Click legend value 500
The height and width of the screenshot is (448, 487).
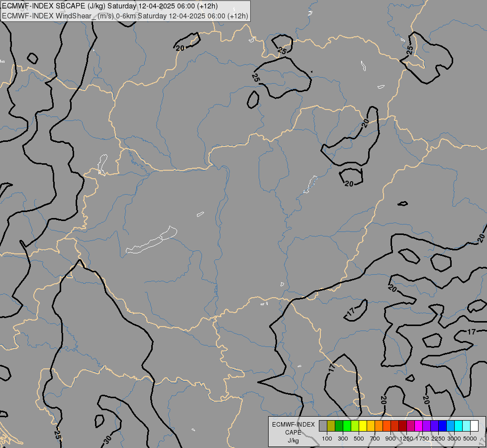tap(359, 439)
